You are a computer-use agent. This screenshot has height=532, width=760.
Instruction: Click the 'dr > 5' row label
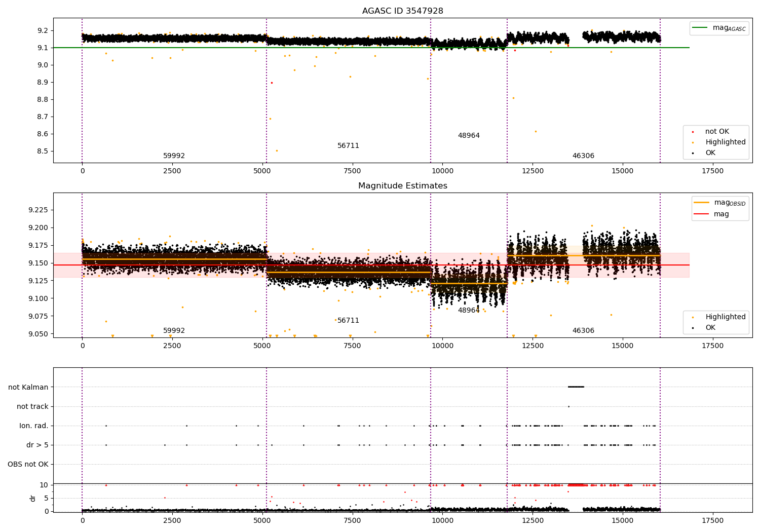coord(37,445)
